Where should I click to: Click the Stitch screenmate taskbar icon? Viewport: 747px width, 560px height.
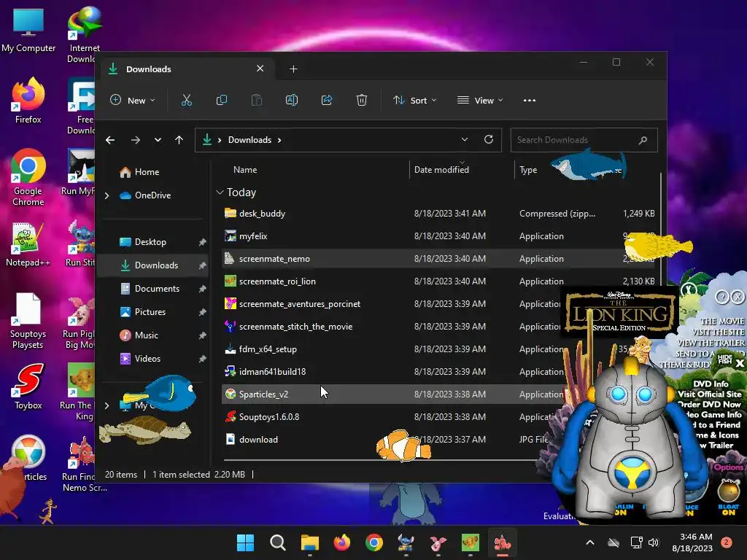406,542
